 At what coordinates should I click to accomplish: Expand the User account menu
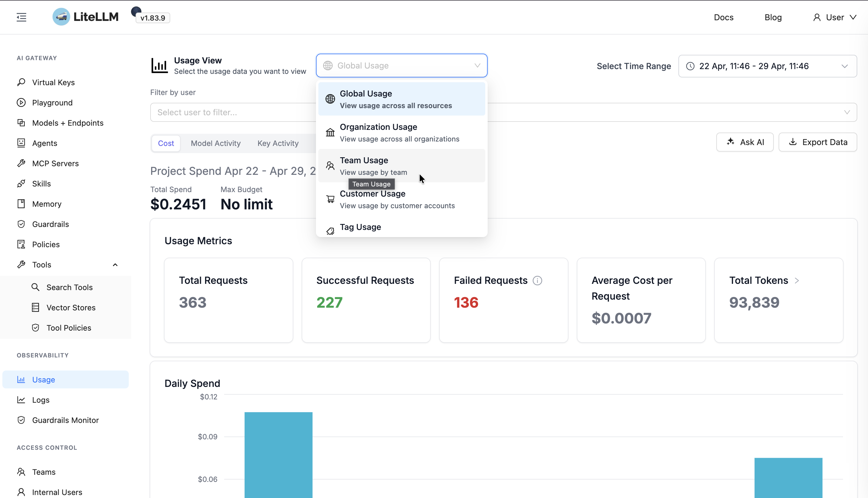(x=834, y=17)
